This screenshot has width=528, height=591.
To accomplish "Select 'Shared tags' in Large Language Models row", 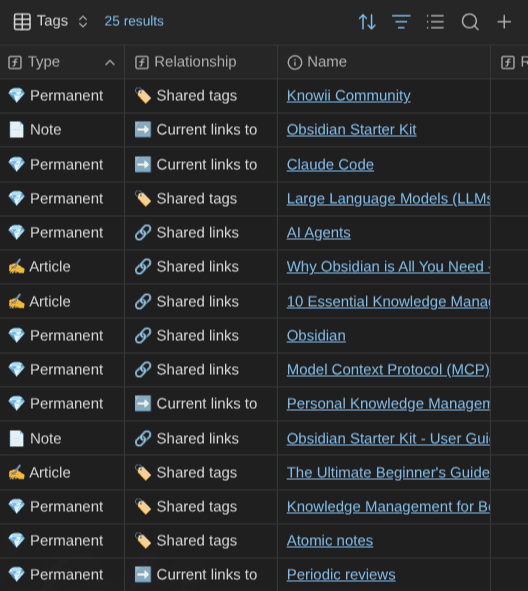I will point(197,199).
